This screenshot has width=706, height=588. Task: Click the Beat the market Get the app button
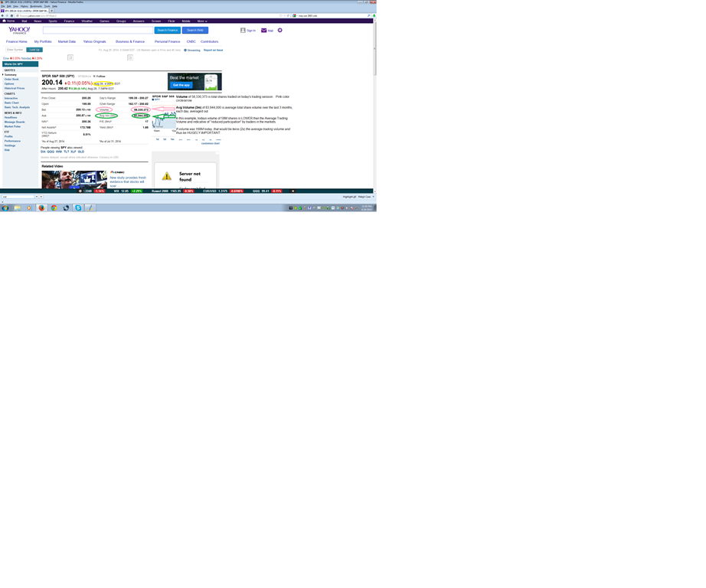[x=181, y=85]
